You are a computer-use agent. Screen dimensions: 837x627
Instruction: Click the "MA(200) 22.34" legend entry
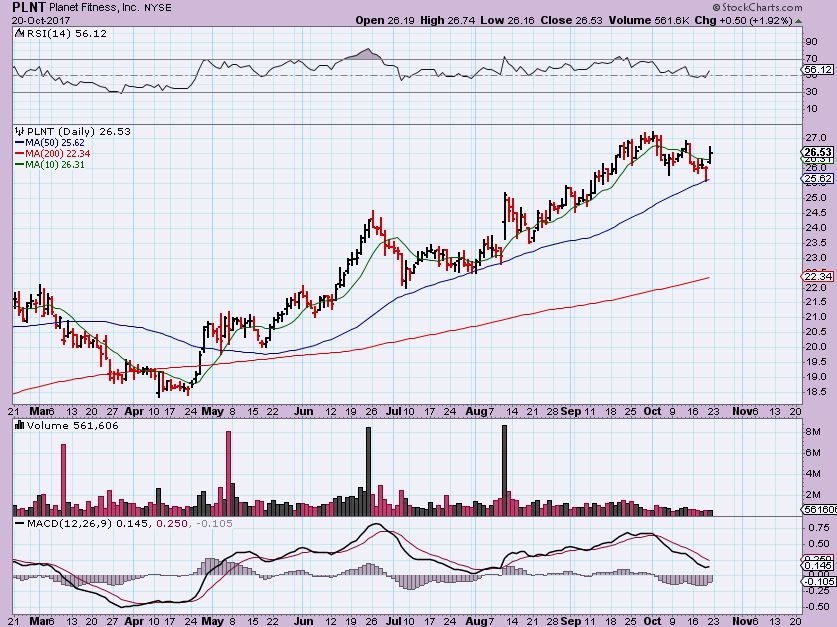coord(58,154)
